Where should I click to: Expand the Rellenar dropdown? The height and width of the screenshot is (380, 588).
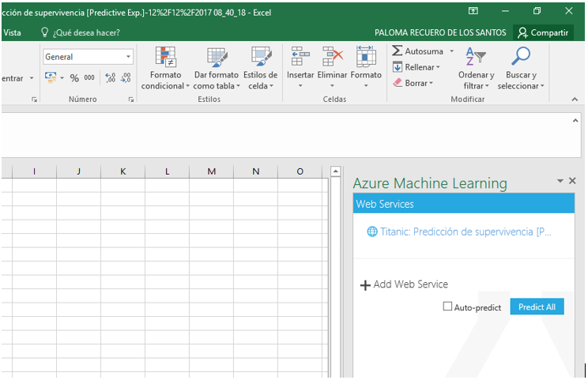pos(438,67)
